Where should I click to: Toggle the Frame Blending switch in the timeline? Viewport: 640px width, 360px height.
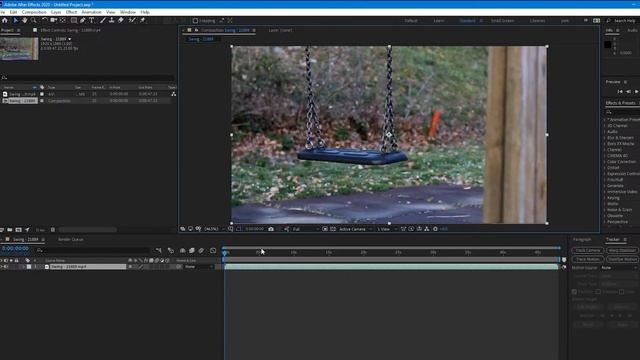click(x=192, y=251)
